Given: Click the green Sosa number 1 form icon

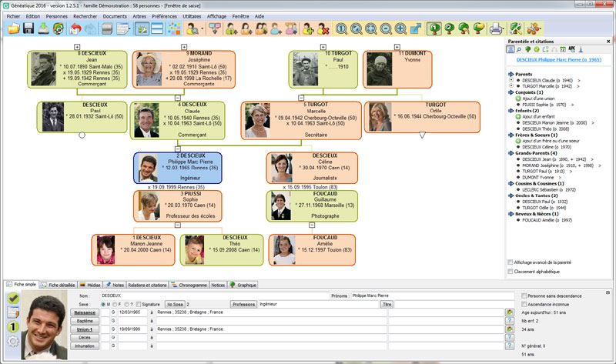Looking at the screenshot, I should coord(13,327).
